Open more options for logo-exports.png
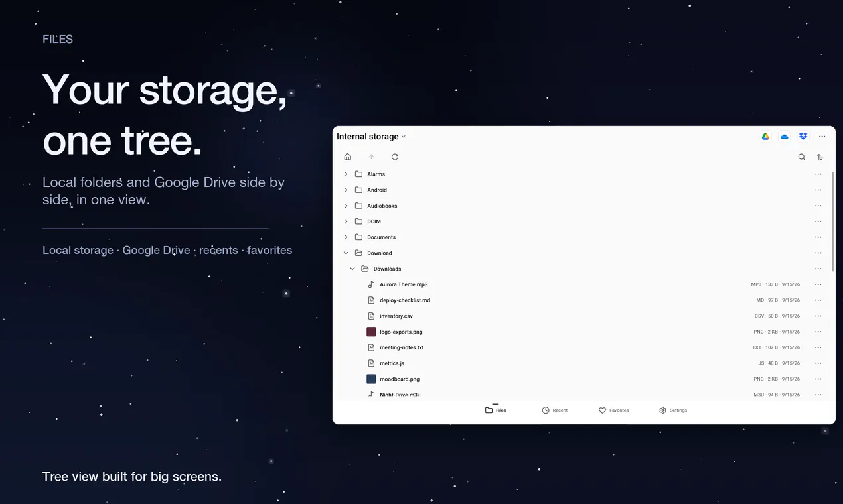Viewport: 843px width, 504px height. [x=818, y=332]
